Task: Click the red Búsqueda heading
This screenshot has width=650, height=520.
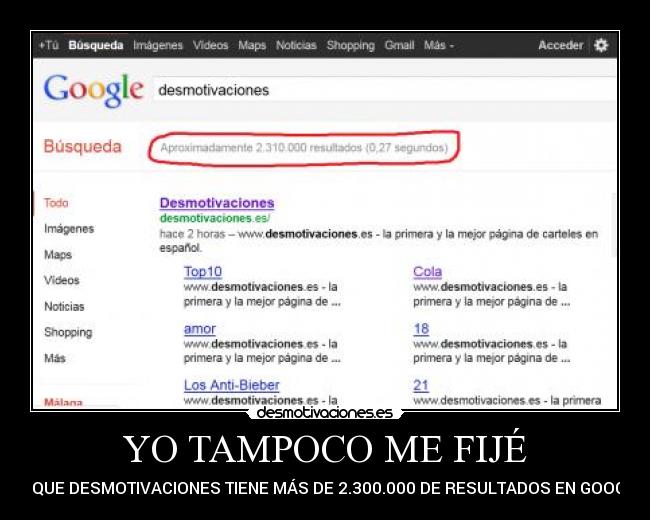Action: coord(82,147)
